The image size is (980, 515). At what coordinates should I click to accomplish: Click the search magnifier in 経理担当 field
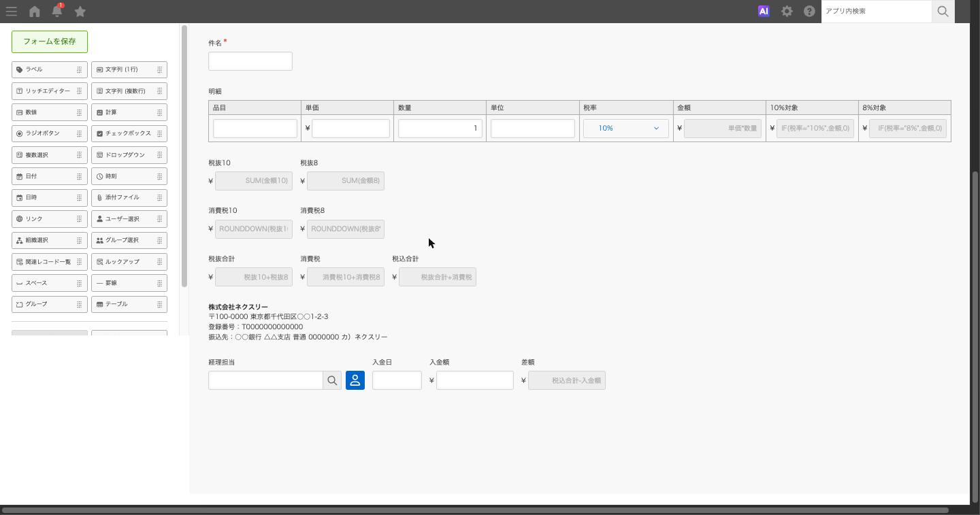click(332, 380)
